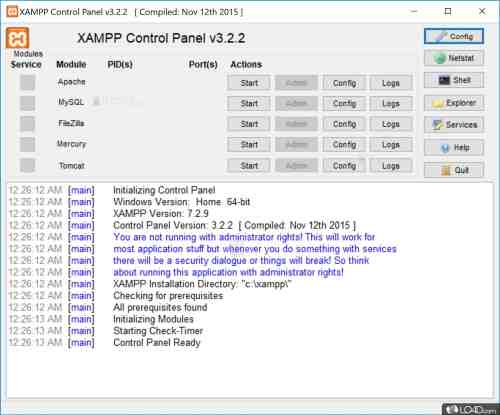
Task: Start the MySQL module
Action: click(249, 104)
